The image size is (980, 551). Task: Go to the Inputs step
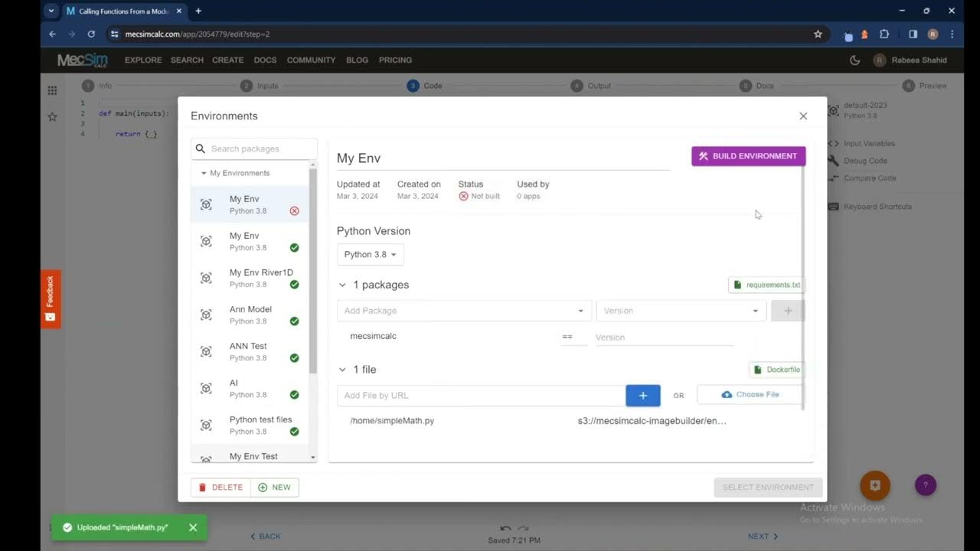(260, 86)
